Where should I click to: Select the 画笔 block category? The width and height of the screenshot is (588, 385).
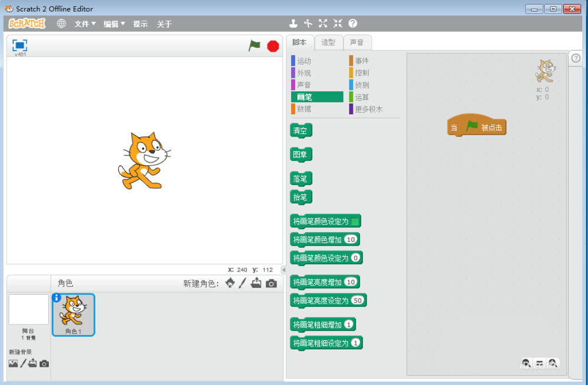tap(317, 97)
